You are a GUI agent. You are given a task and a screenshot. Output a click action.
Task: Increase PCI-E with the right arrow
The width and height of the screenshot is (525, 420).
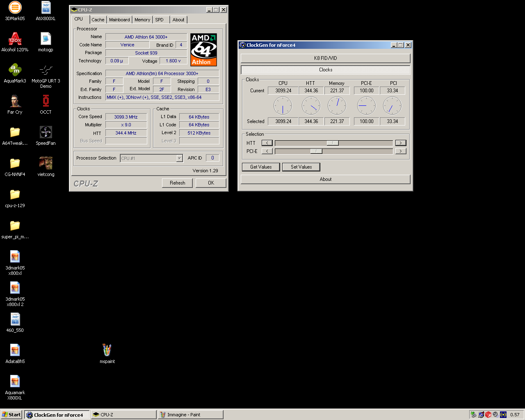click(401, 151)
